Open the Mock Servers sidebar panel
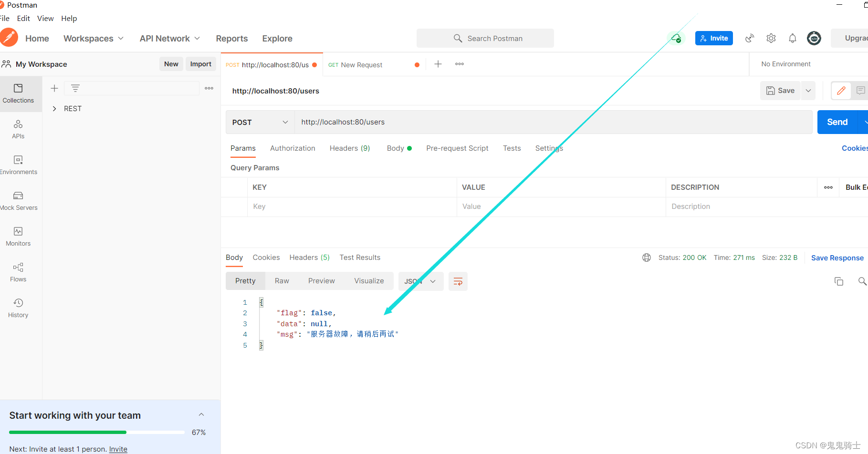The height and width of the screenshot is (454, 868). coord(18,201)
